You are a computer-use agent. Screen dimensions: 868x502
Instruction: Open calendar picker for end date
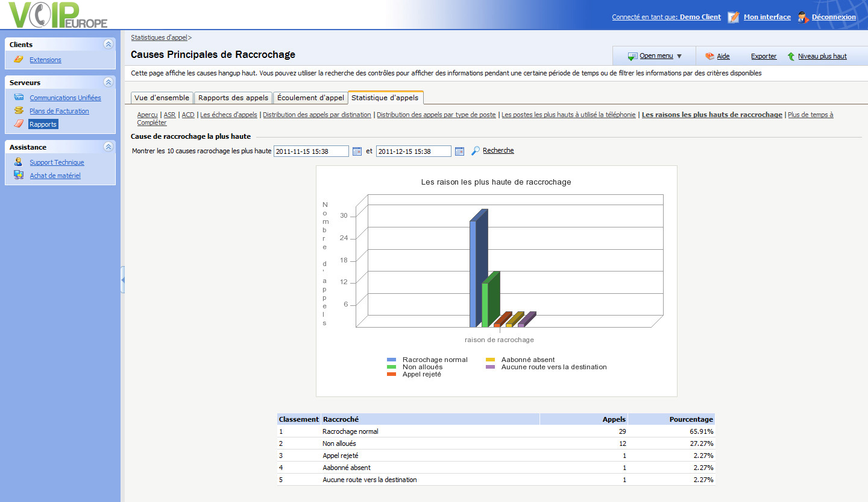point(459,151)
